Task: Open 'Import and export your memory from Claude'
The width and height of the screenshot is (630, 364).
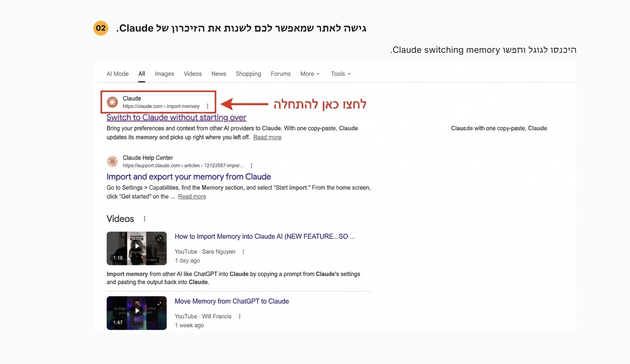Action: click(x=188, y=177)
